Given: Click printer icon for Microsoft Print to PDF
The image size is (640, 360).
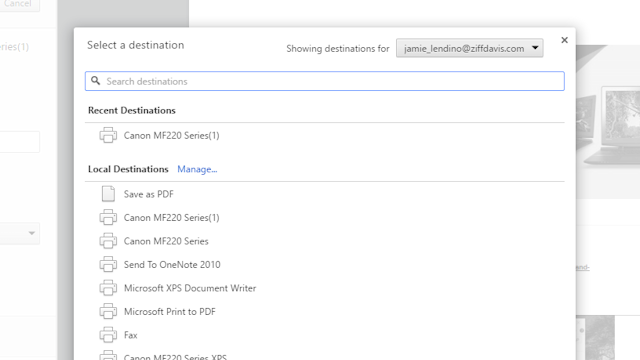Looking at the screenshot, I should tap(108, 311).
